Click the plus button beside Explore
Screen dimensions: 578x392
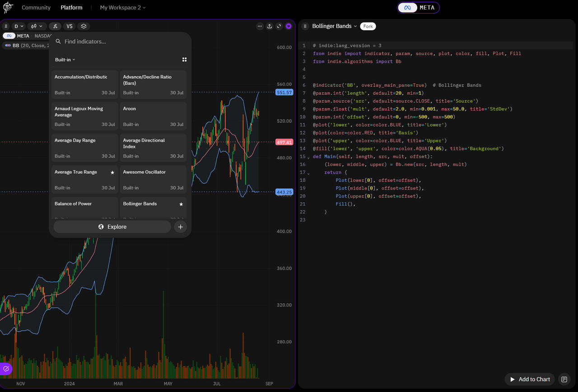[x=181, y=227]
